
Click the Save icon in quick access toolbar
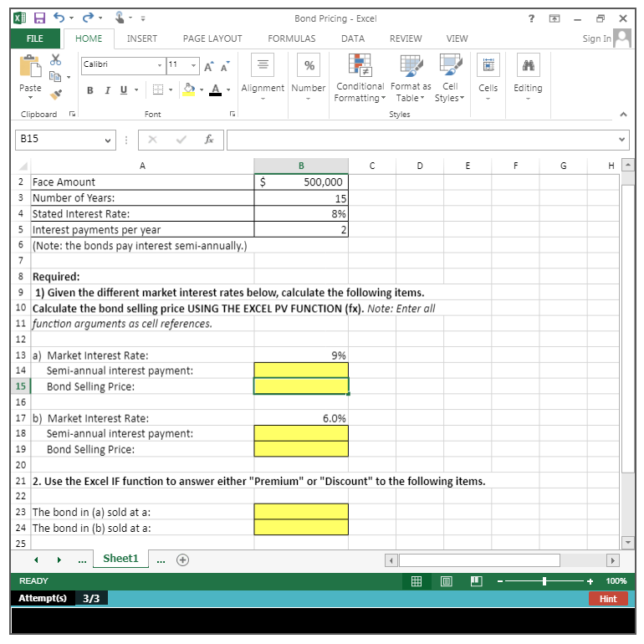point(39,18)
